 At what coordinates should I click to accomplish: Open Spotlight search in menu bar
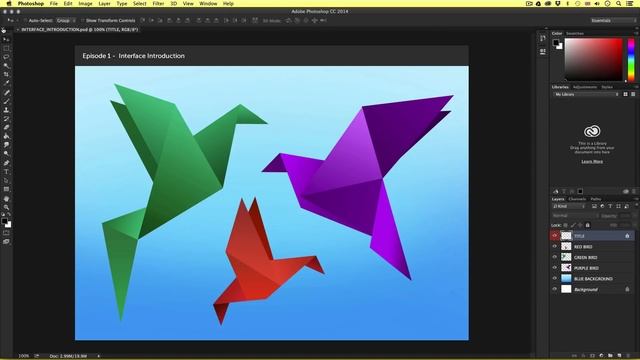click(619, 3)
